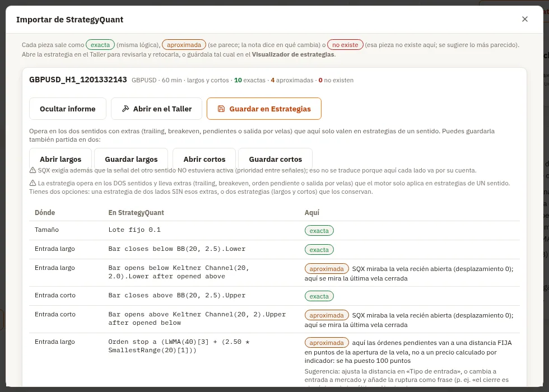This screenshot has width=549, height=392.
Task: Click "aproximada" badge in the Keltner Lower row
Action: [x=327, y=269]
